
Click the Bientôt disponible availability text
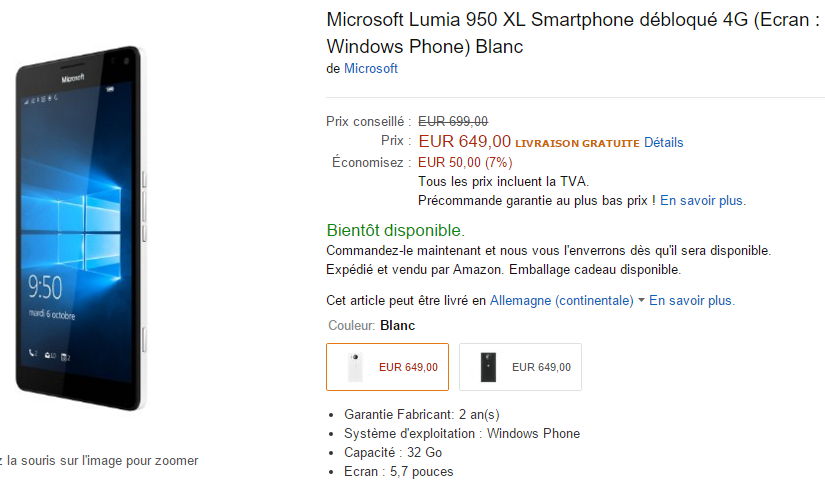pyautogui.click(x=396, y=230)
